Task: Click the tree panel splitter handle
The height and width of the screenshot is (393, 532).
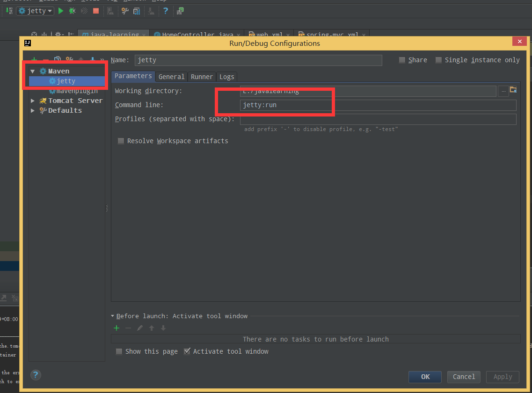Action: (107, 208)
